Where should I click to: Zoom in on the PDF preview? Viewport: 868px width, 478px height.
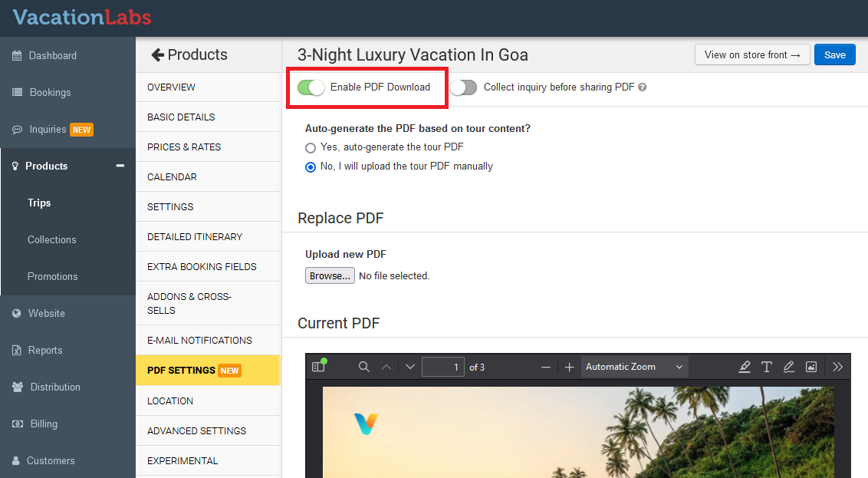coord(570,367)
